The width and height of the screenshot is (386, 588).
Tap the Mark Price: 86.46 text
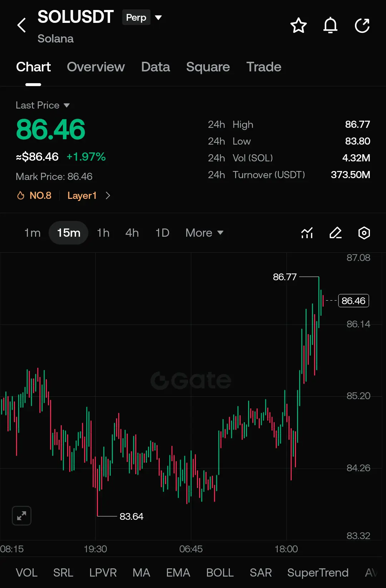[x=54, y=176]
